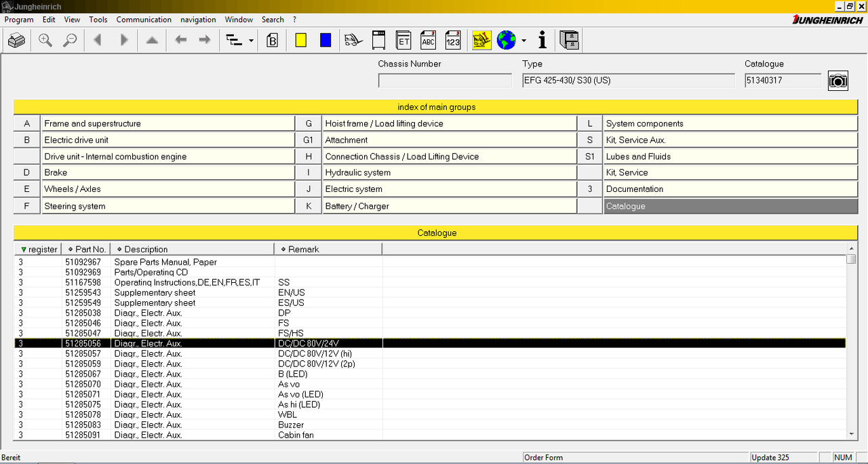
Task: Click the information i icon
Action: pyautogui.click(x=542, y=41)
